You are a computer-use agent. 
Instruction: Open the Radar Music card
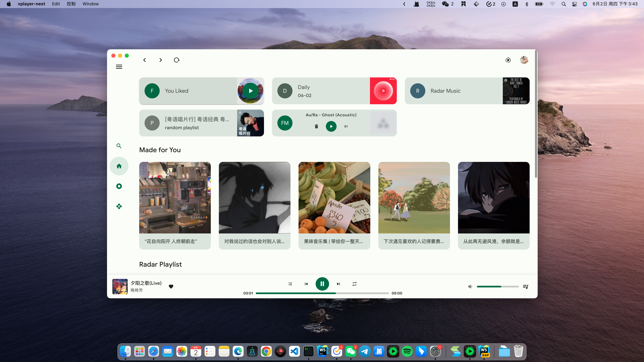467,91
